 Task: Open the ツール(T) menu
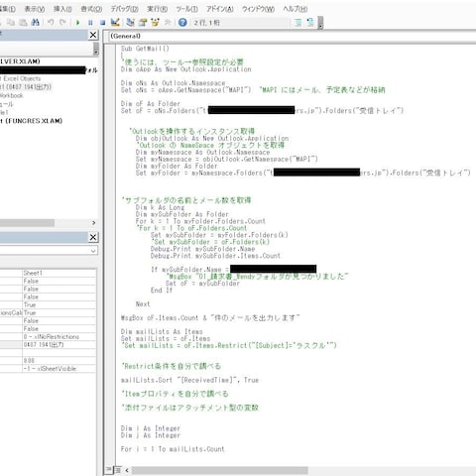pyautogui.click(x=186, y=9)
